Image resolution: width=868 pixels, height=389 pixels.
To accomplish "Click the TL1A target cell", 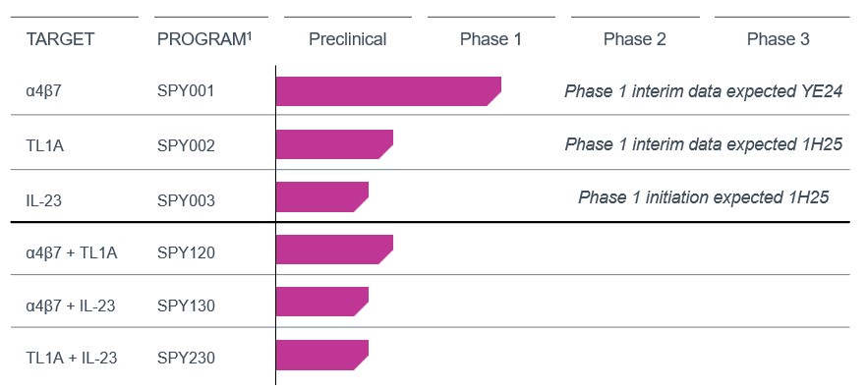I will point(45,147).
